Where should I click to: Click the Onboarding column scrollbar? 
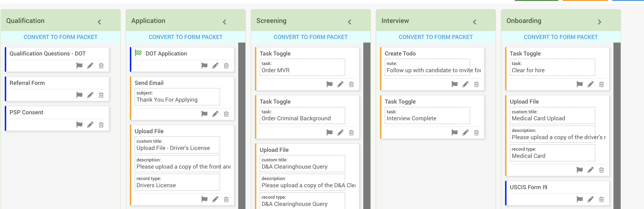[617, 126]
